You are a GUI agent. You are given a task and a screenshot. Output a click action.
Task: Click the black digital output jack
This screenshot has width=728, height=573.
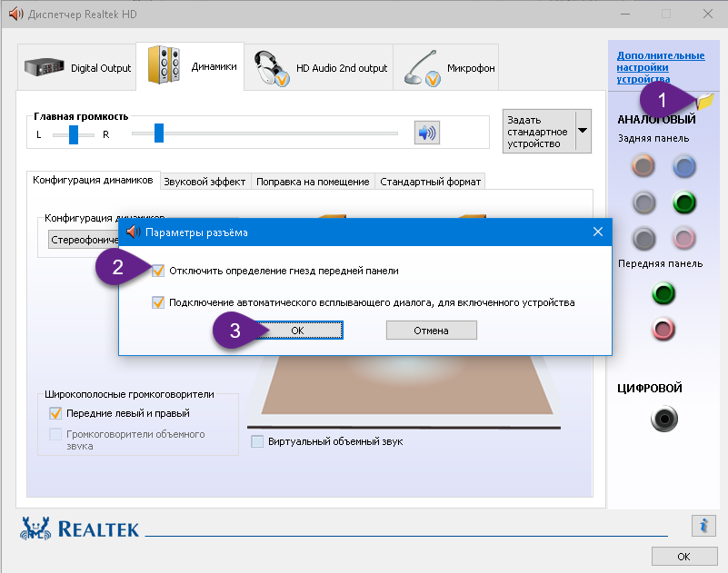click(664, 419)
